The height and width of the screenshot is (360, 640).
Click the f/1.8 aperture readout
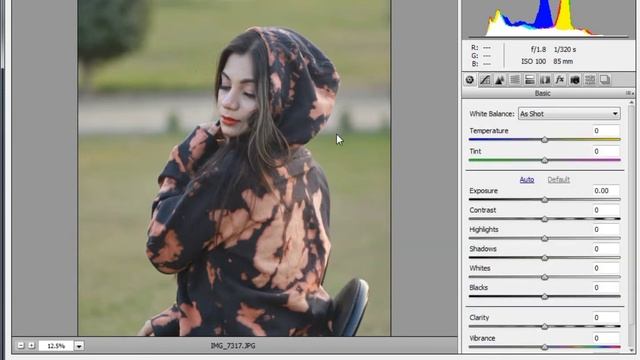coord(538,49)
